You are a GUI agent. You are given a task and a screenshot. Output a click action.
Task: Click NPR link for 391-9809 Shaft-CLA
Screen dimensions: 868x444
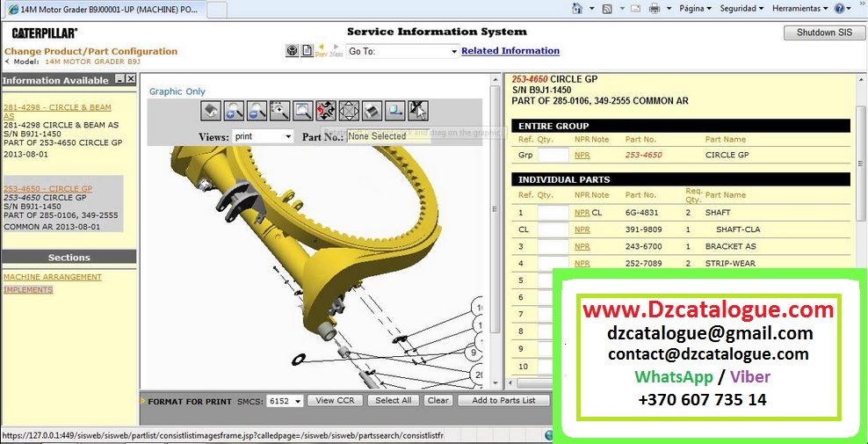click(x=582, y=229)
